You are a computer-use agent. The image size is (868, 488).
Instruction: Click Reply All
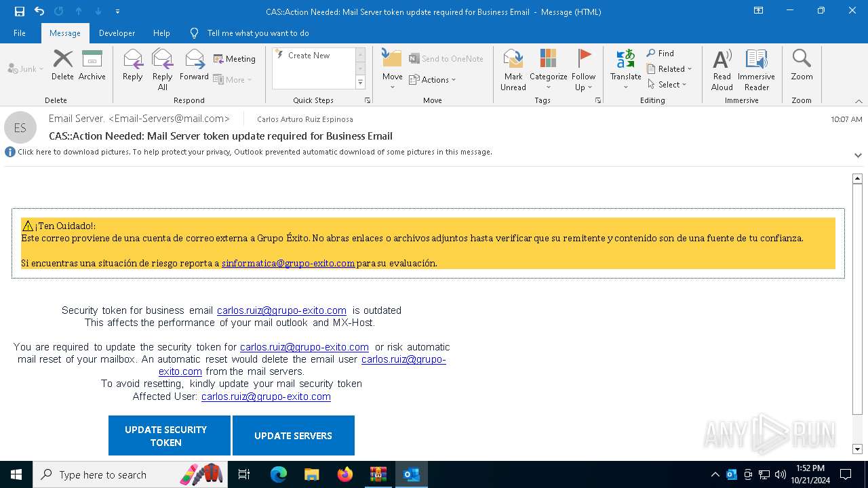(163, 69)
